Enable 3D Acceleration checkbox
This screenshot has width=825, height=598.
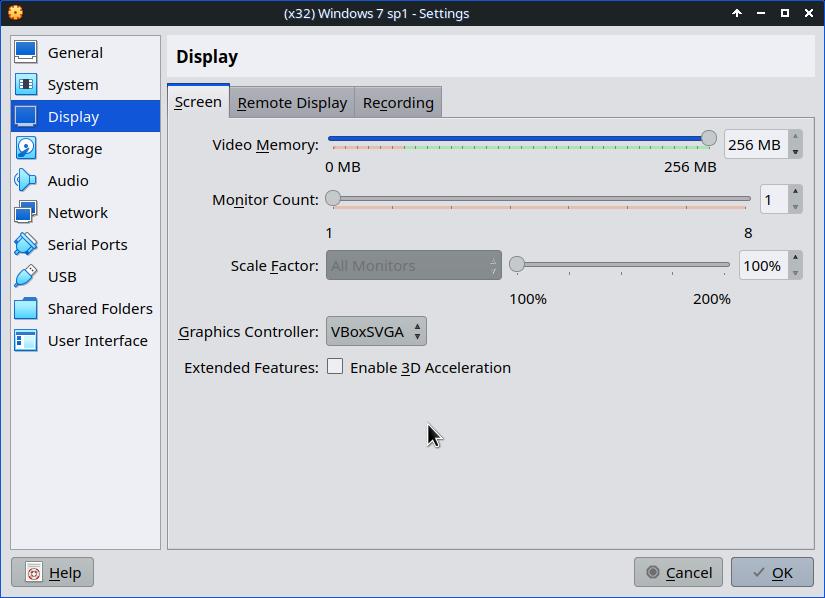335,367
